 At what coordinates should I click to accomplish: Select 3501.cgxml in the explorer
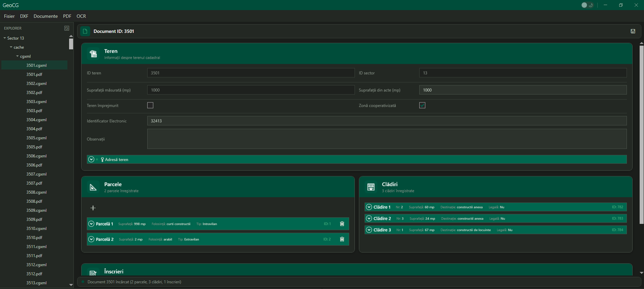point(37,65)
